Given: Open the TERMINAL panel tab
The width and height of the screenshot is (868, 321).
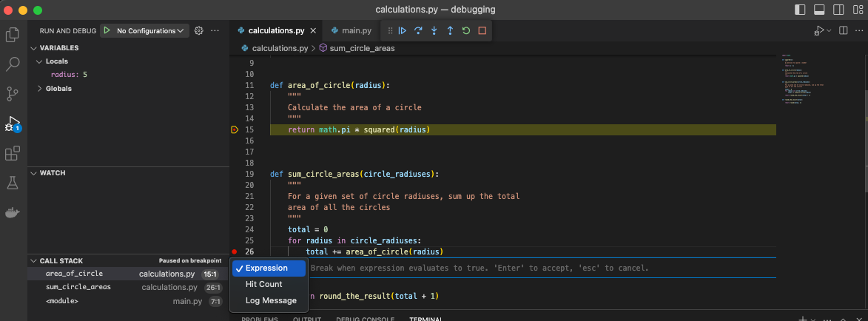Looking at the screenshot, I should [x=426, y=320].
